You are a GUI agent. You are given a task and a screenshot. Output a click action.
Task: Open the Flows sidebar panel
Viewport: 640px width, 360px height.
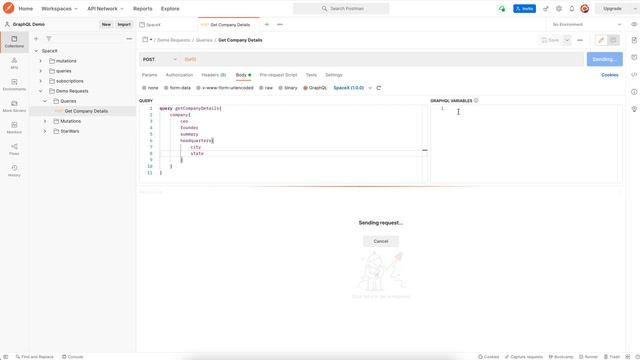pos(14,149)
